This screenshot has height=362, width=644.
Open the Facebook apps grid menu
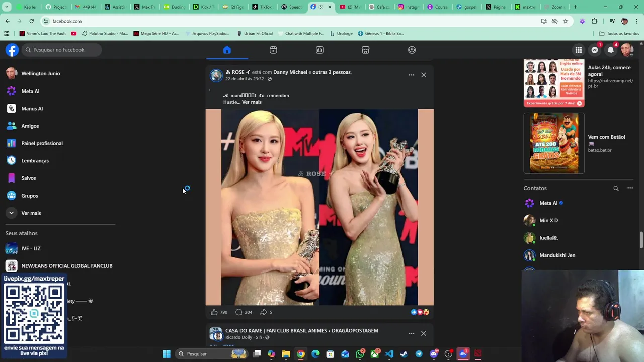coord(579,50)
